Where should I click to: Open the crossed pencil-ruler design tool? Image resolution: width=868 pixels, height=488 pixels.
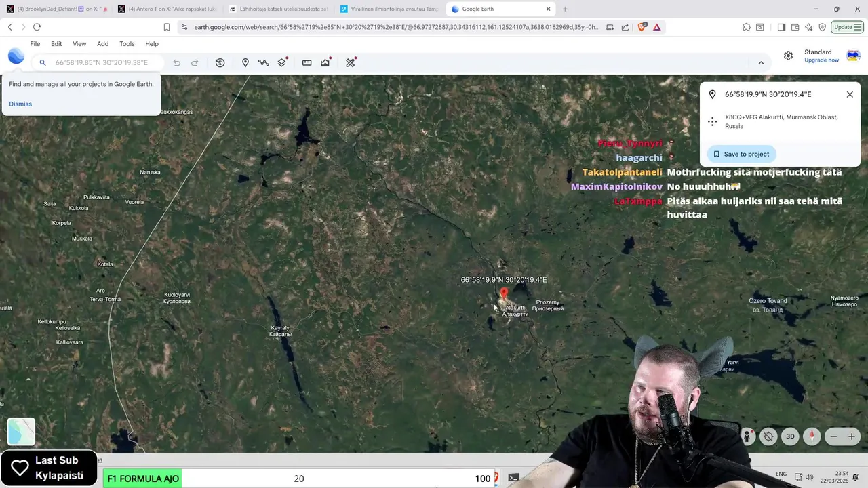click(351, 62)
